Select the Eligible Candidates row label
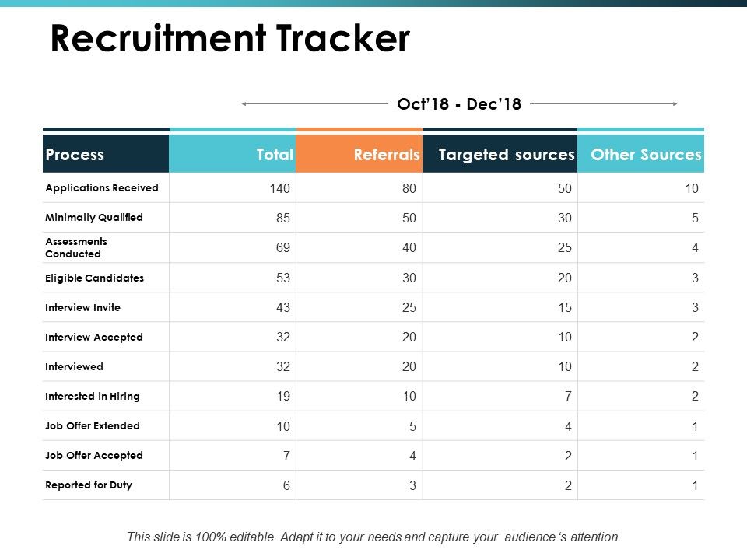The height and width of the screenshot is (560, 747). (94, 278)
